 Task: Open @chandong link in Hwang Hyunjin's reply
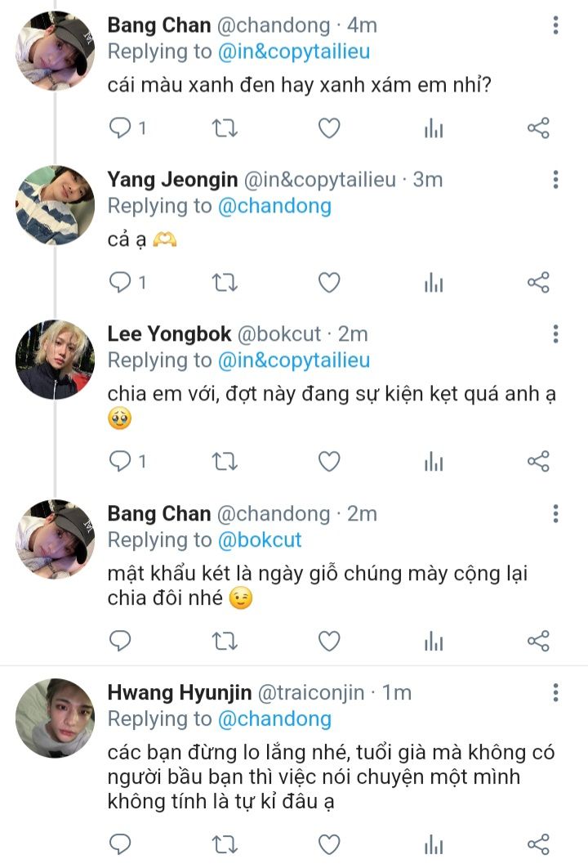tap(274, 718)
